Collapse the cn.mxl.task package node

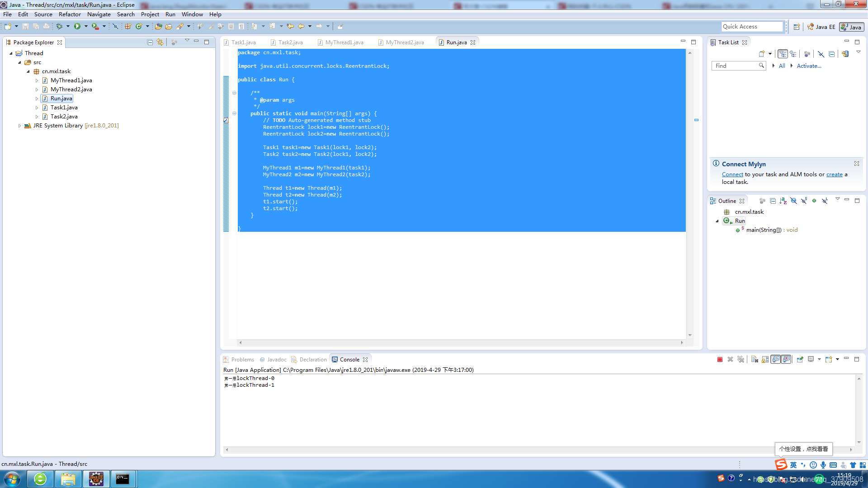[x=28, y=71]
